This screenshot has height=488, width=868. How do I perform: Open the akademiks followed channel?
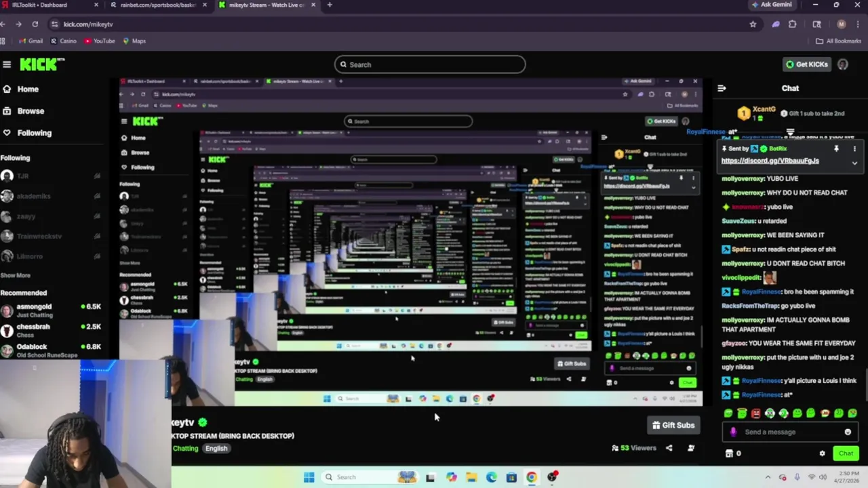[x=51, y=196]
